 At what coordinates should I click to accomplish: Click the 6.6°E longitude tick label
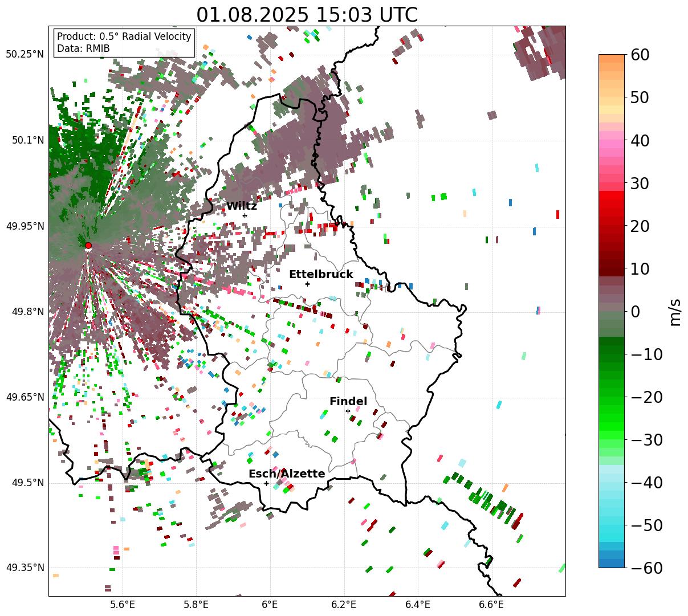491,605
